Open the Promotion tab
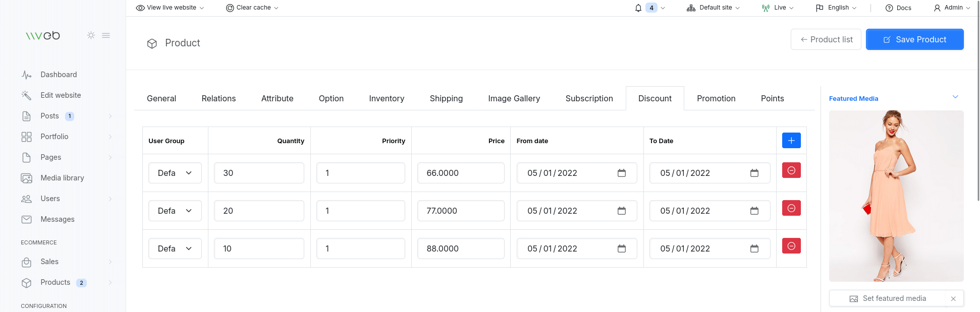 [x=716, y=98]
